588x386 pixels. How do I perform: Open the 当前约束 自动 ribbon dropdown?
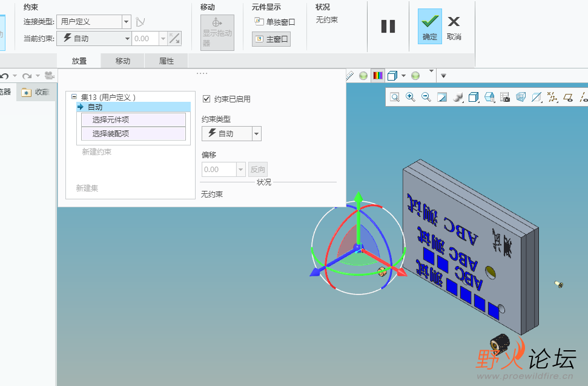pyautogui.click(x=127, y=38)
